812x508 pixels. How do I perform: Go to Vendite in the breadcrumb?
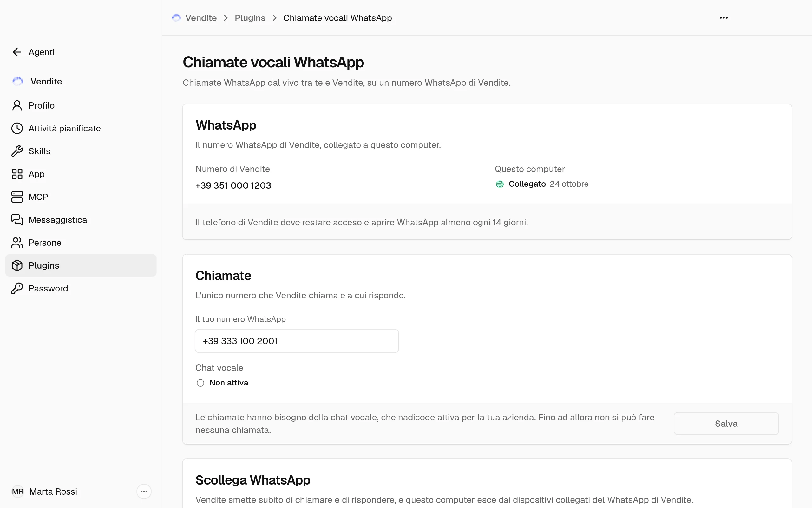(201, 18)
